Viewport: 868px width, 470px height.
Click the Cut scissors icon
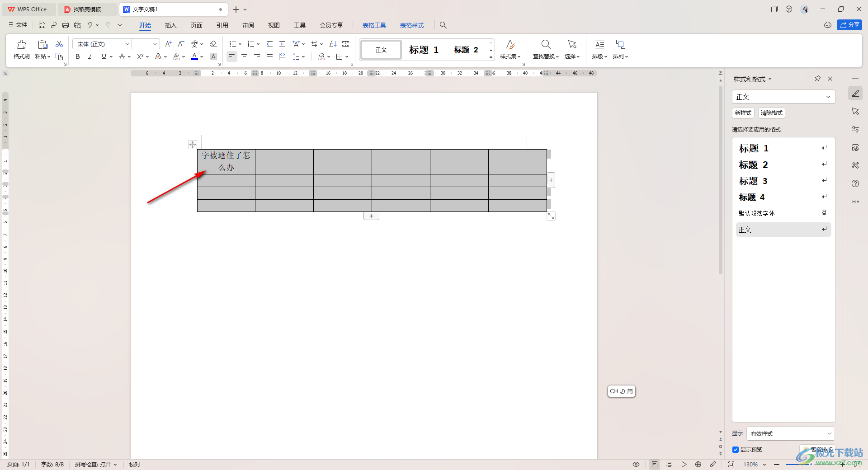(x=59, y=44)
